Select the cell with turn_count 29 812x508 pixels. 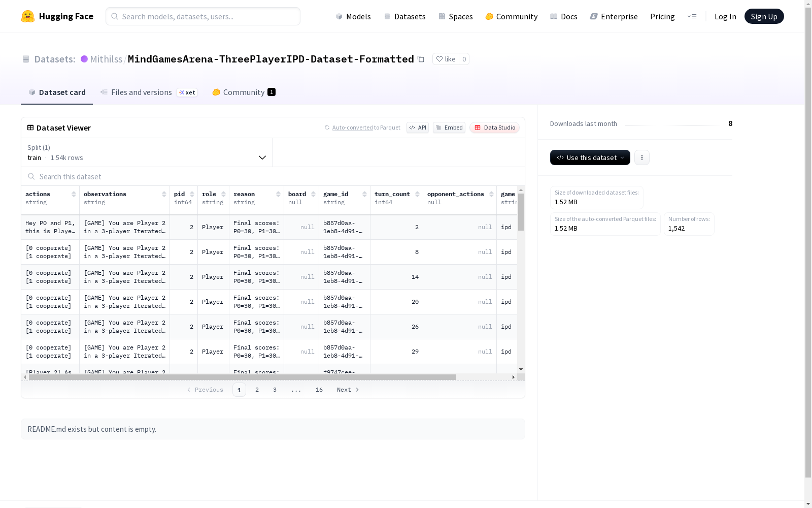coord(396,352)
